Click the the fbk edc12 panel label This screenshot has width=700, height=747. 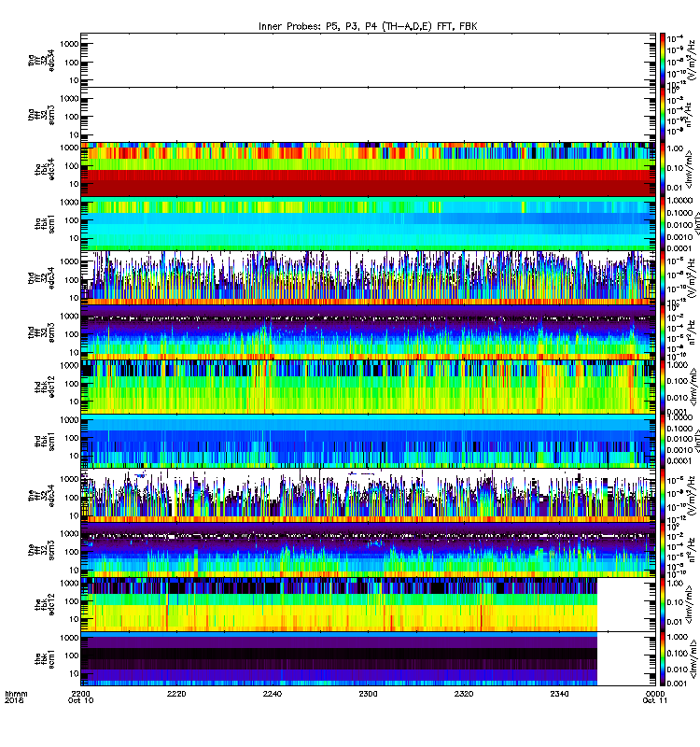click(45, 605)
